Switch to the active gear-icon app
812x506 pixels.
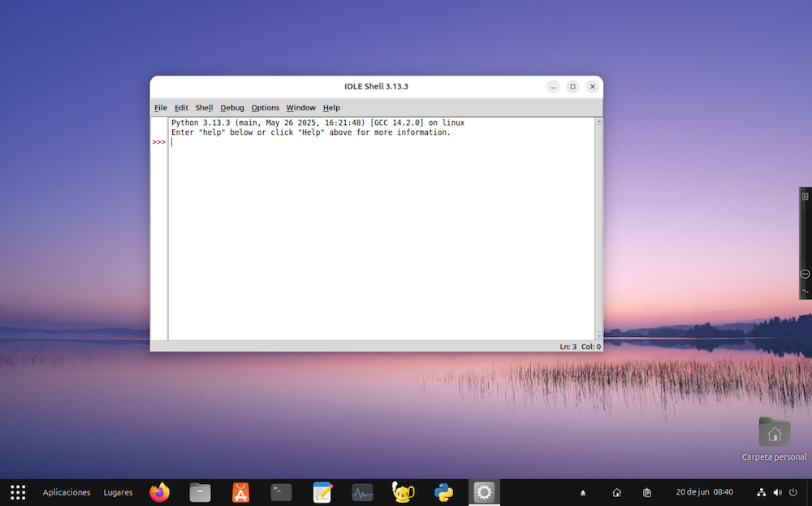tap(484, 492)
